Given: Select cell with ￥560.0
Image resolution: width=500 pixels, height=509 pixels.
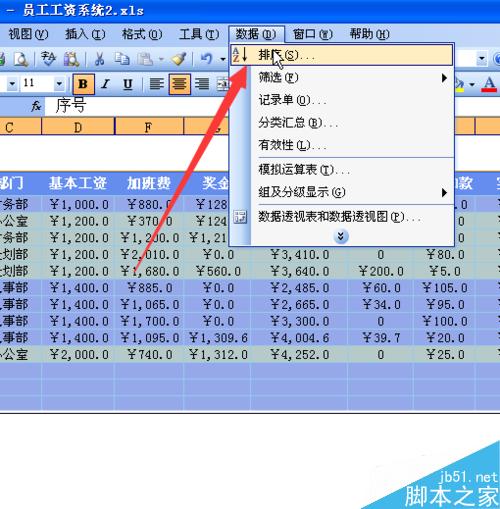Looking at the screenshot, I should point(217,271).
